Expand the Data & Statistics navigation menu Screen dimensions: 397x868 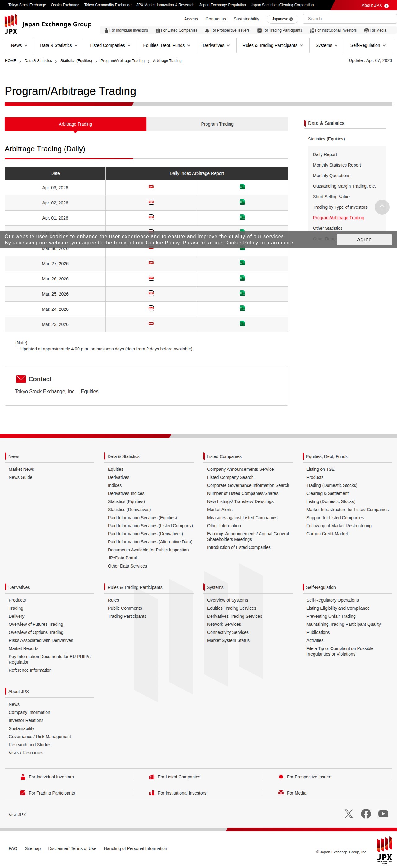coord(59,45)
